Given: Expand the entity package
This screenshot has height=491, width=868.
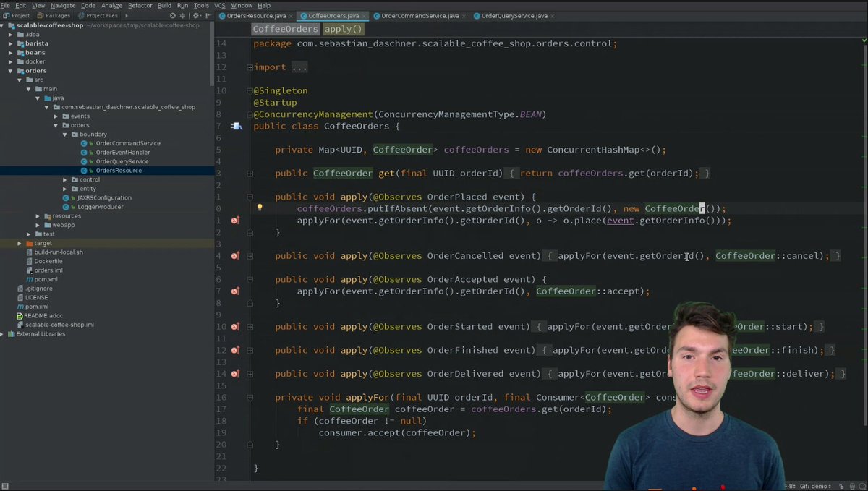Looking at the screenshot, I should (65, 189).
